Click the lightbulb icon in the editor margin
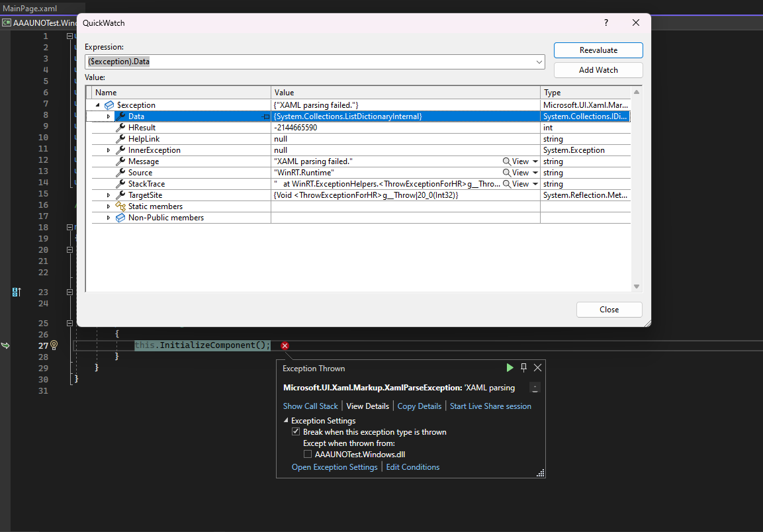This screenshot has width=763, height=532. pos(54,345)
